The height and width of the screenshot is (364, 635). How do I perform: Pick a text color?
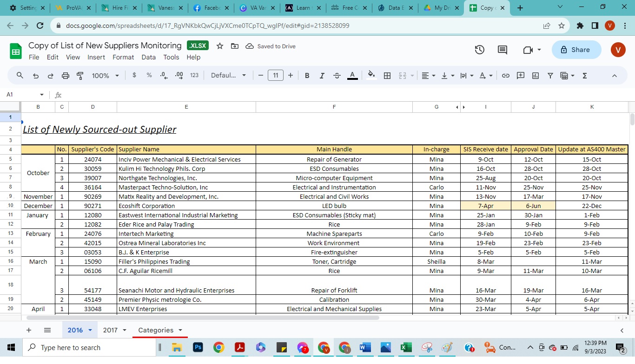pyautogui.click(x=352, y=76)
